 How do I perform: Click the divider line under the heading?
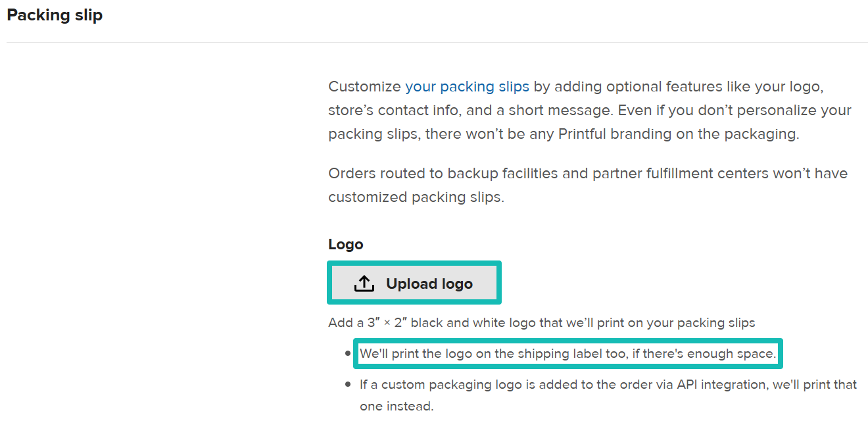[x=437, y=43]
